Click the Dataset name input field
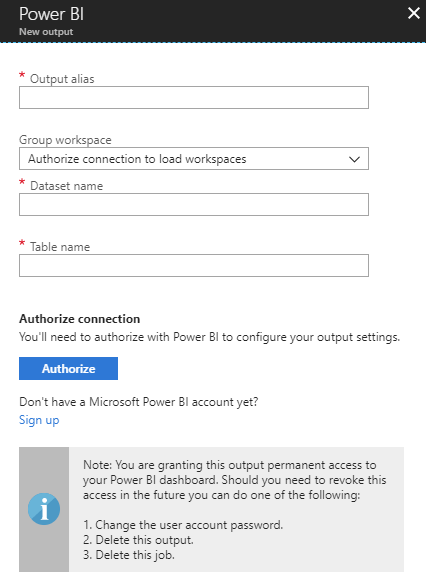The width and height of the screenshot is (426, 580). pos(194,205)
